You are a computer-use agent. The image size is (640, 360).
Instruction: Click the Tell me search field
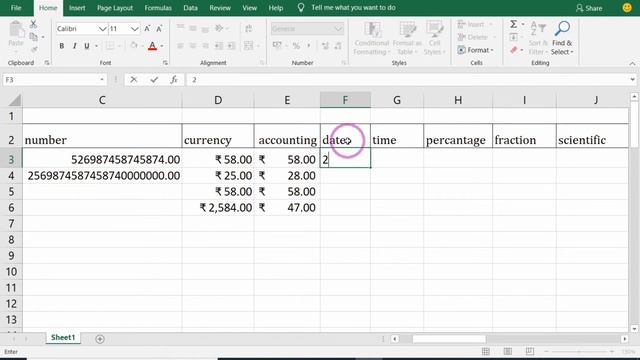(353, 8)
